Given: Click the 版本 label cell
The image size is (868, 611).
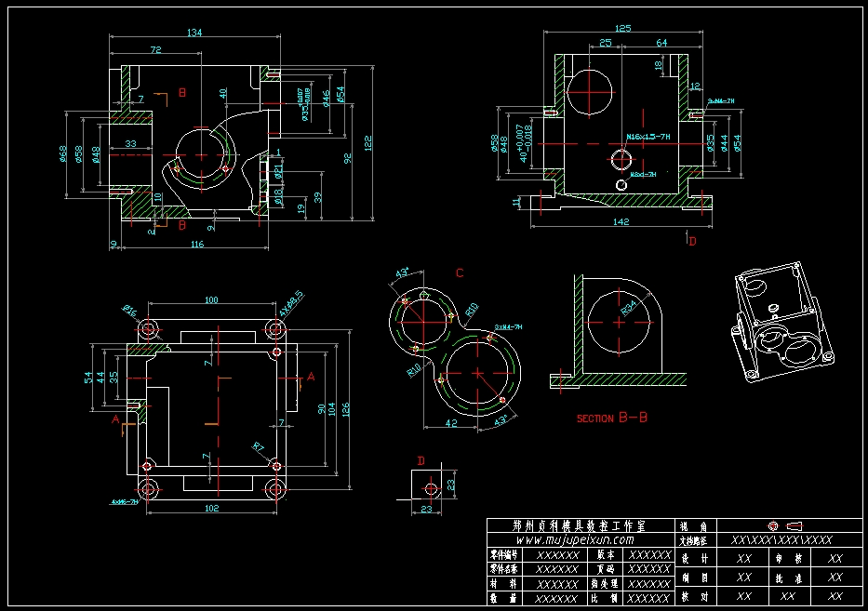Looking at the screenshot, I should pyautogui.click(x=606, y=554).
